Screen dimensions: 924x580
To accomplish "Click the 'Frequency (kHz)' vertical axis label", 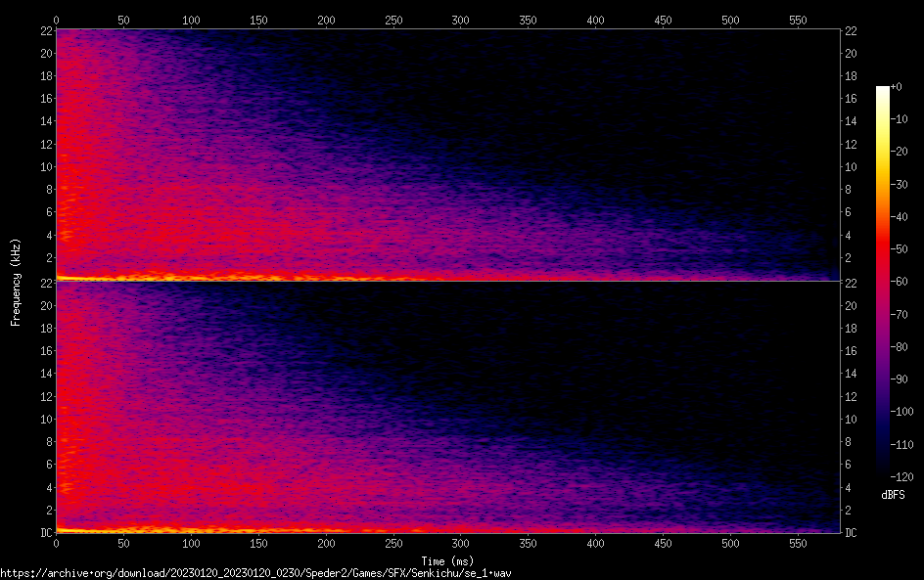I will [16, 281].
